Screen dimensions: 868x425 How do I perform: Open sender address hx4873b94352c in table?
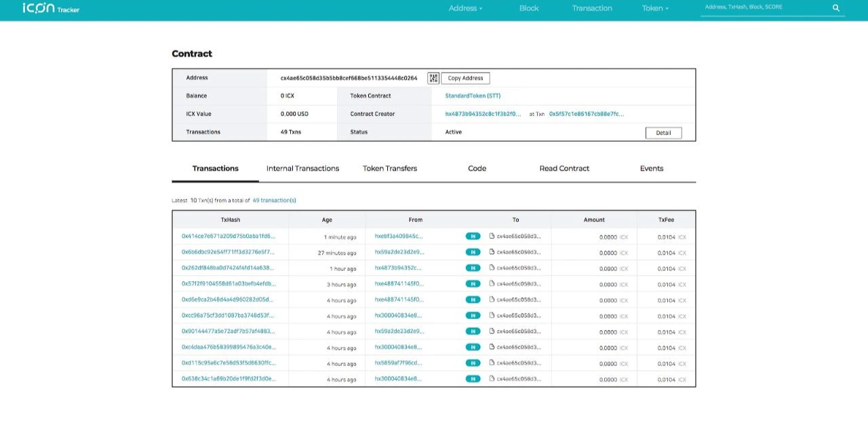(398, 268)
